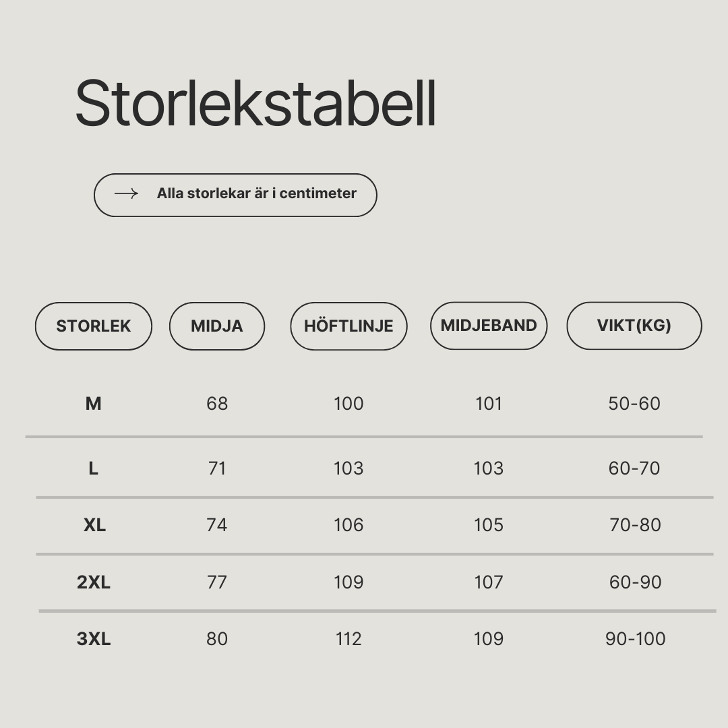The image size is (728, 728).
Task: Click weight range 90-100 for 3XL
Action: pyautogui.click(x=635, y=638)
